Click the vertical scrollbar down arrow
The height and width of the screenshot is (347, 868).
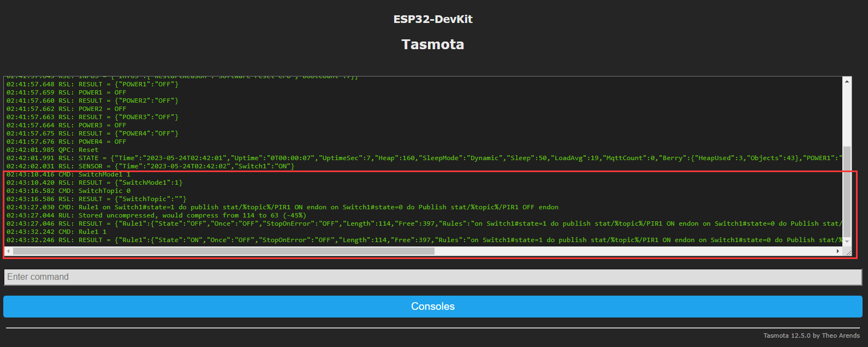847,241
